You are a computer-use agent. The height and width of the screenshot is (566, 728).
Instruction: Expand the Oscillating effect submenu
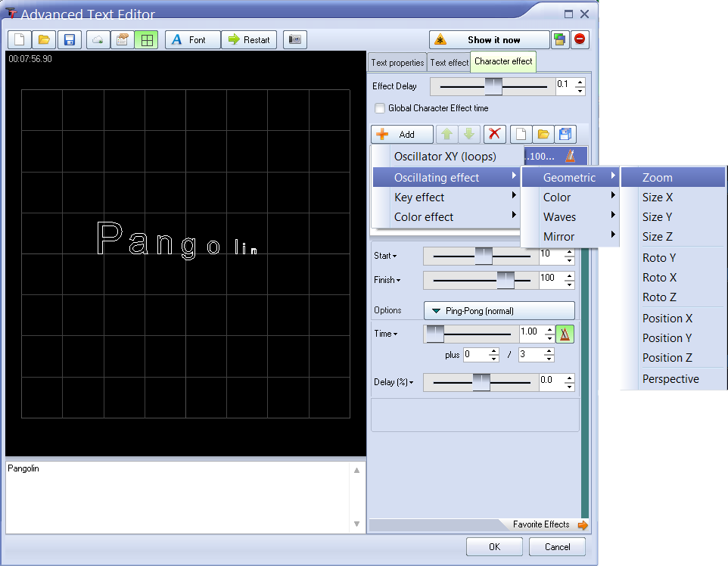click(x=445, y=177)
